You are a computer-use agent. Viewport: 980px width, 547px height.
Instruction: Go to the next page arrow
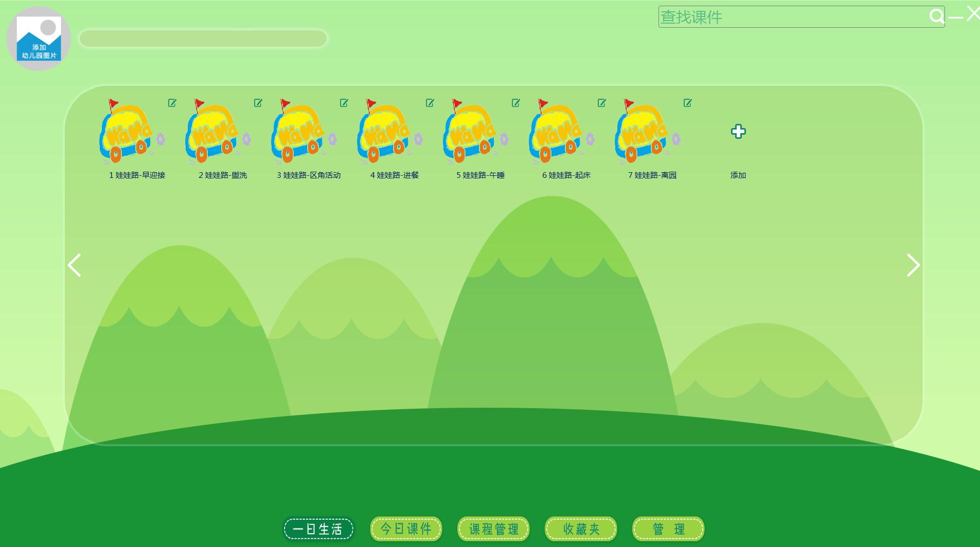(913, 265)
